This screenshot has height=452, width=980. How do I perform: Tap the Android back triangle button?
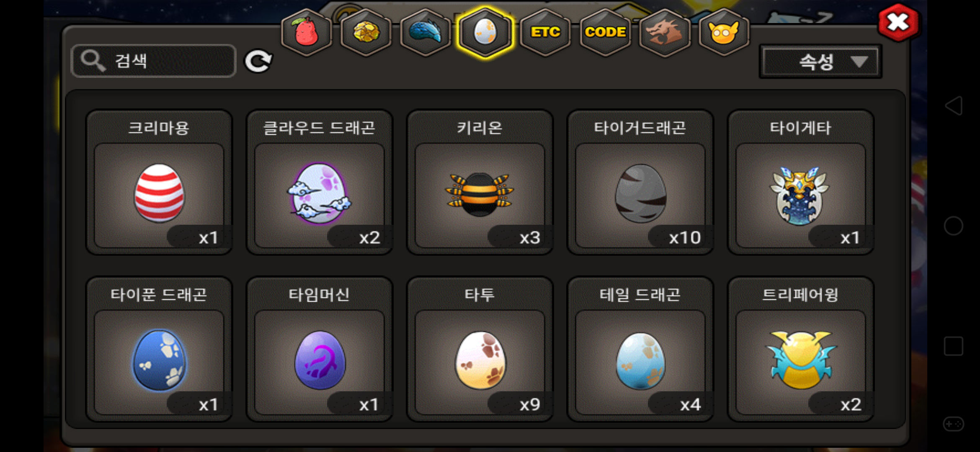pos(954,105)
